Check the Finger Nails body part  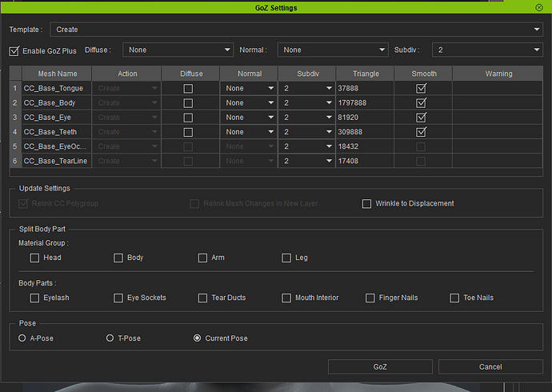pyautogui.click(x=370, y=298)
